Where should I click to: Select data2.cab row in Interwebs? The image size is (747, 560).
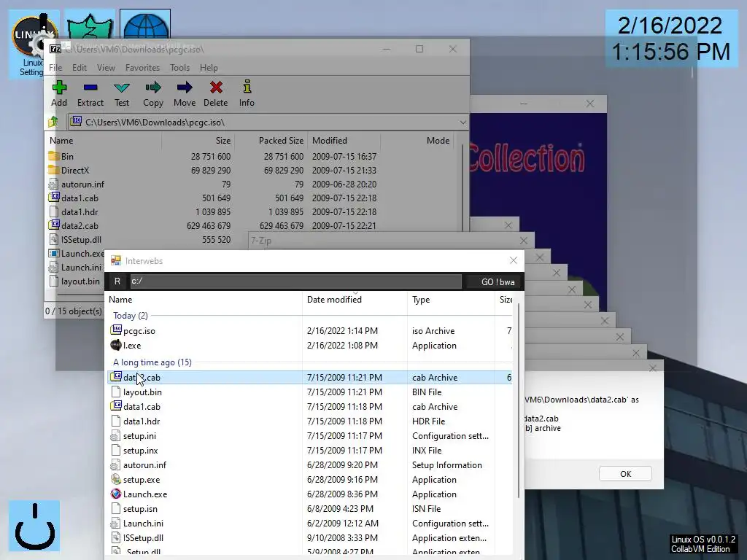(311, 377)
